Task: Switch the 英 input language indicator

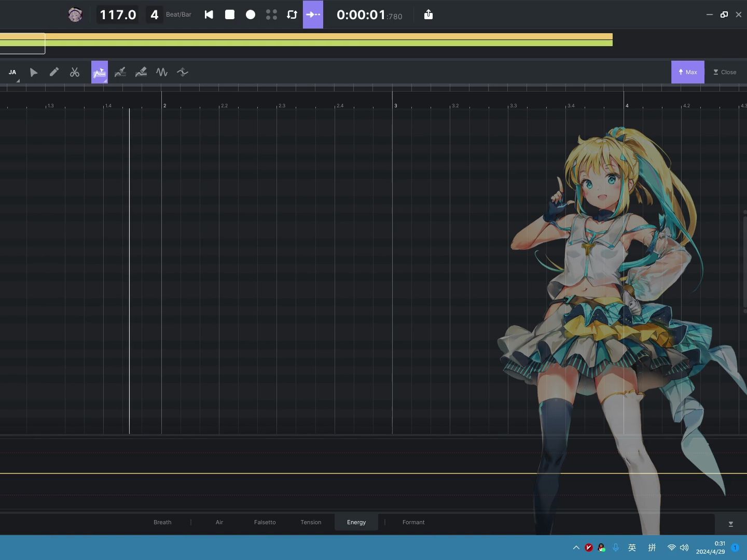Action: tap(632, 548)
